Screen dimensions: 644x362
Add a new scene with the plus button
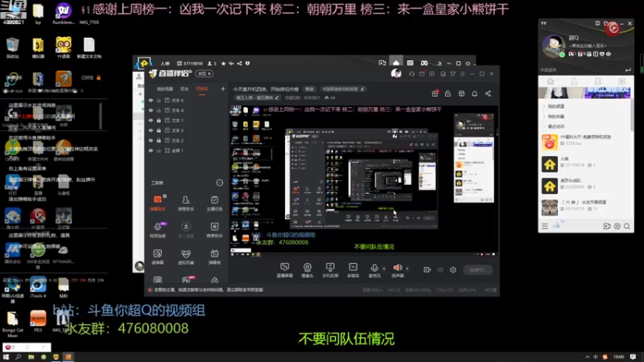tap(223, 89)
